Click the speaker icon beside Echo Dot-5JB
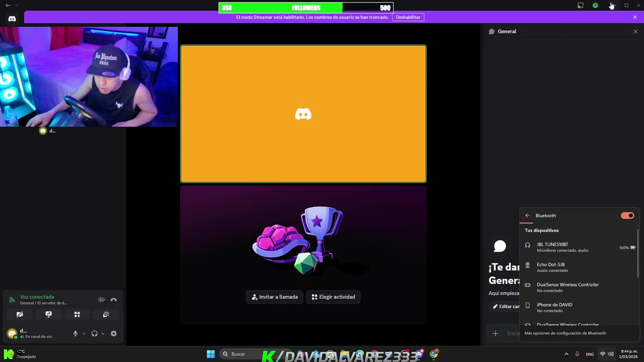The image size is (644, 362). [527, 265]
